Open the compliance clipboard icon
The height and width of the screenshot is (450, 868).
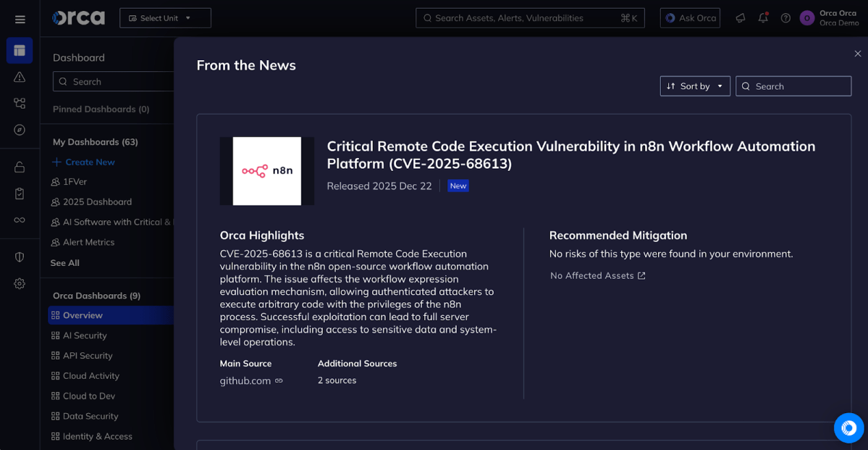coord(20,193)
